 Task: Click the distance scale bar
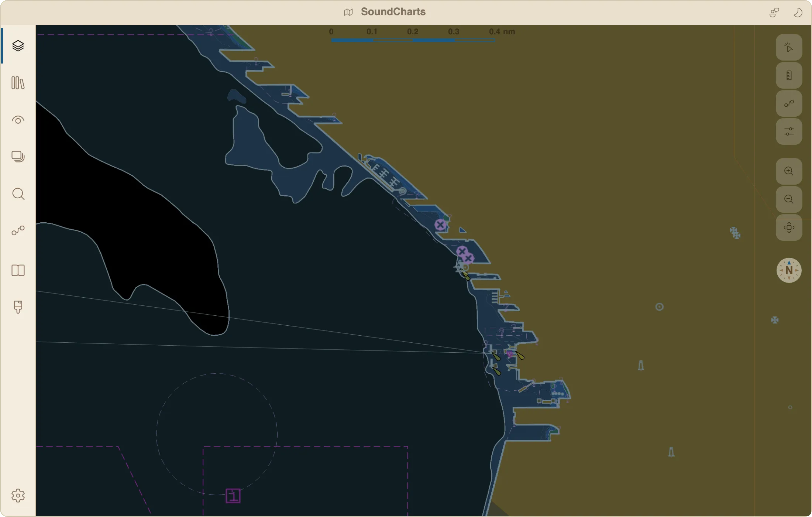pyautogui.click(x=413, y=40)
